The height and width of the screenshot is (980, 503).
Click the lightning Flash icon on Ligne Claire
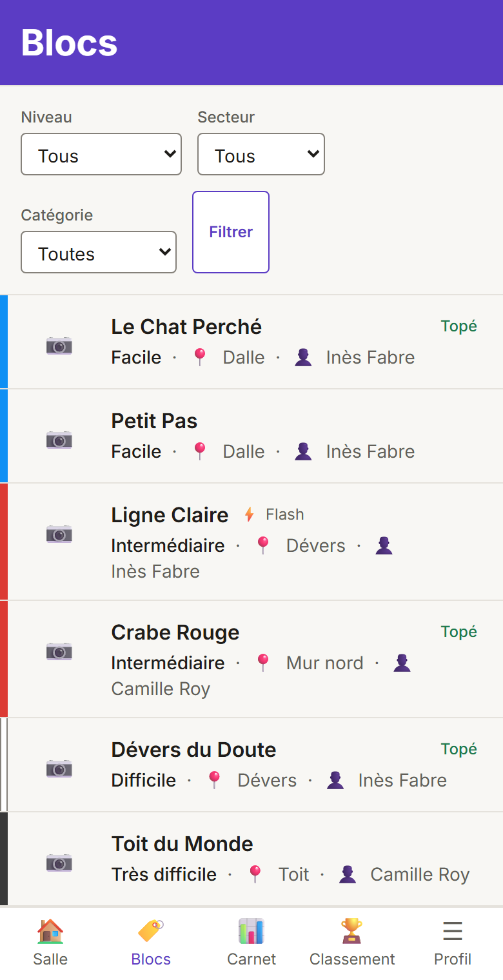coord(250,514)
